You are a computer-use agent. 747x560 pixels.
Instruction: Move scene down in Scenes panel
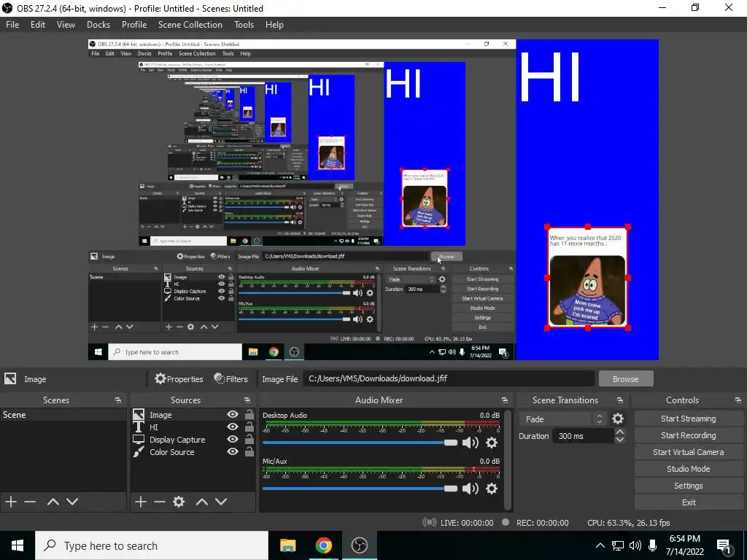[x=72, y=502]
